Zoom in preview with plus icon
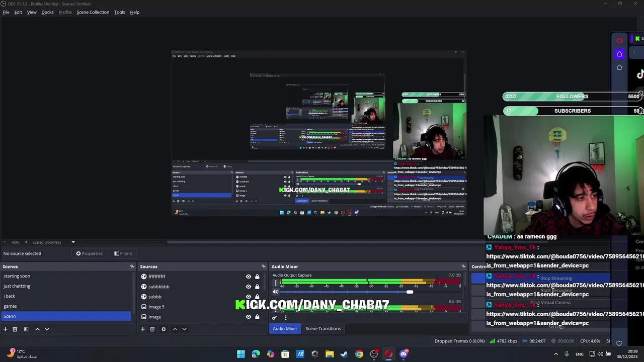 (x=26, y=242)
